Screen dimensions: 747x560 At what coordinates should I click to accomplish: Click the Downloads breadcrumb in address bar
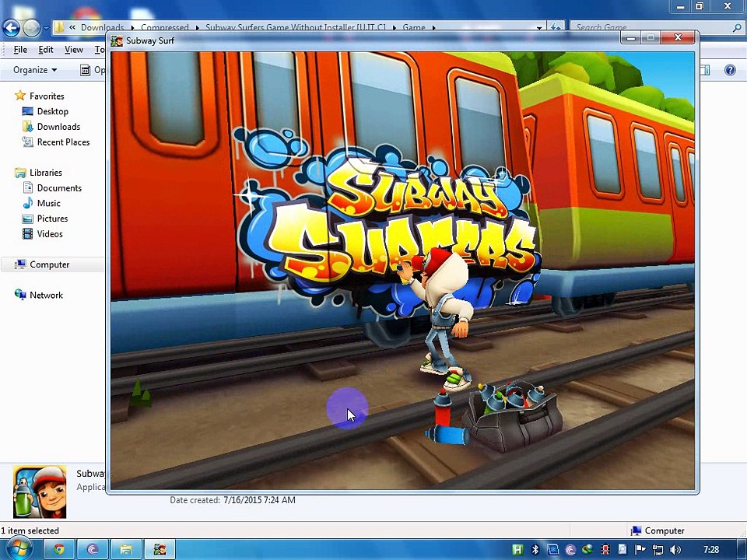pos(102,28)
